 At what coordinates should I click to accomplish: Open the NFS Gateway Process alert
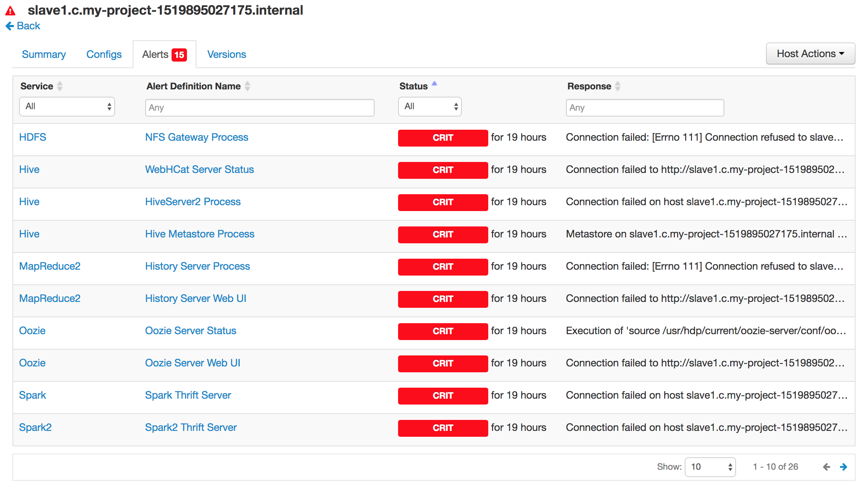pos(196,137)
